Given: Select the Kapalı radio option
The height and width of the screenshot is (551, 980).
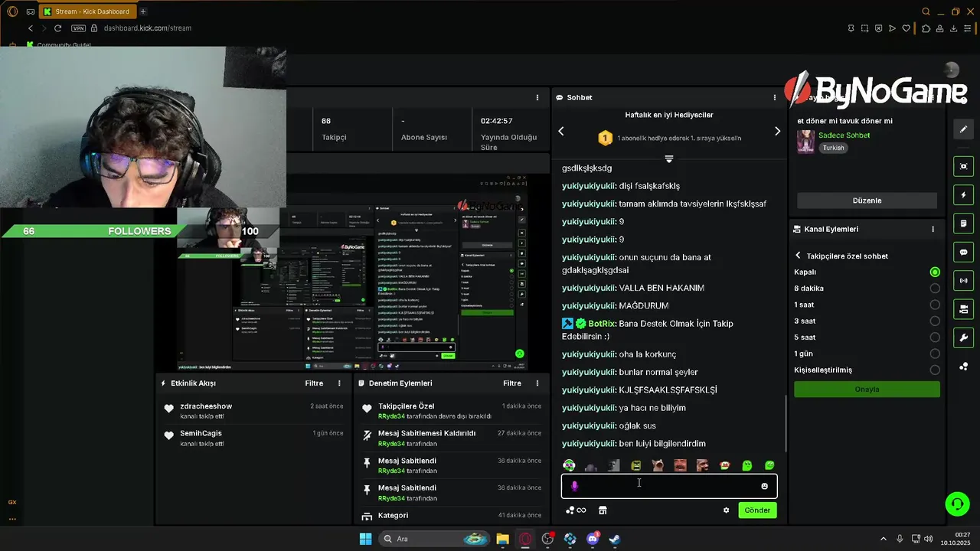Looking at the screenshot, I should pyautogui.click(x=935, y=272).
